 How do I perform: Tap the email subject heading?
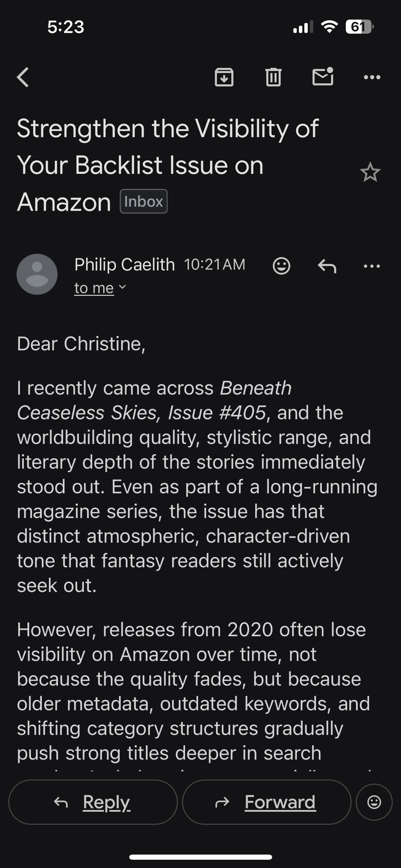(x=168, y=165)
